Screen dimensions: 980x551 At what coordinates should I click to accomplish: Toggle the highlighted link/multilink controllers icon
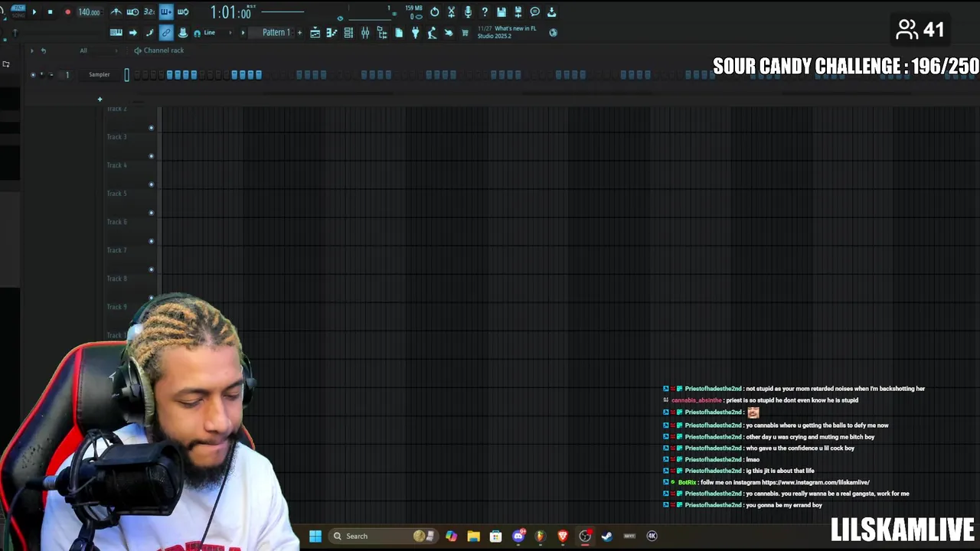pyautogui.click(x=166, y=33)
